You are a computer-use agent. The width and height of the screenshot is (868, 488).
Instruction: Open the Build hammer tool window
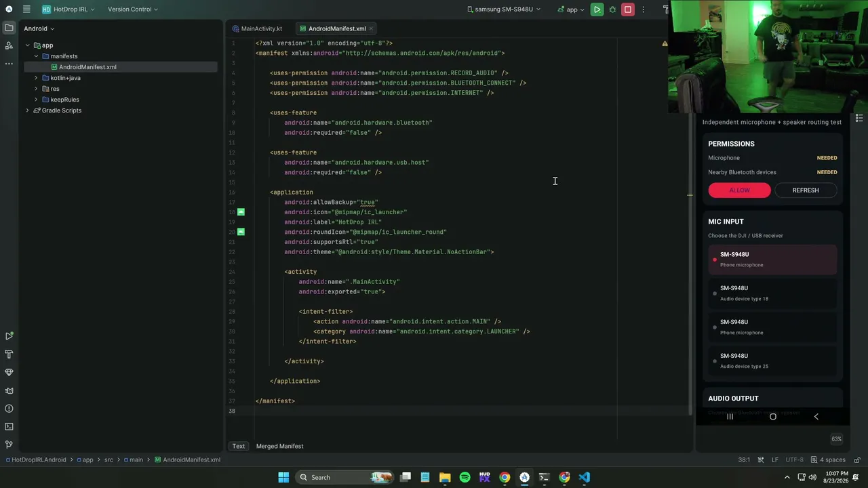(9, 354)
